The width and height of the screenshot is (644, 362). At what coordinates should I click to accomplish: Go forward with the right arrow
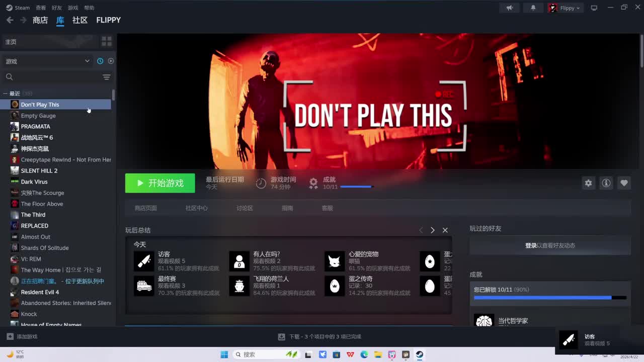click(x=23, y=20)
